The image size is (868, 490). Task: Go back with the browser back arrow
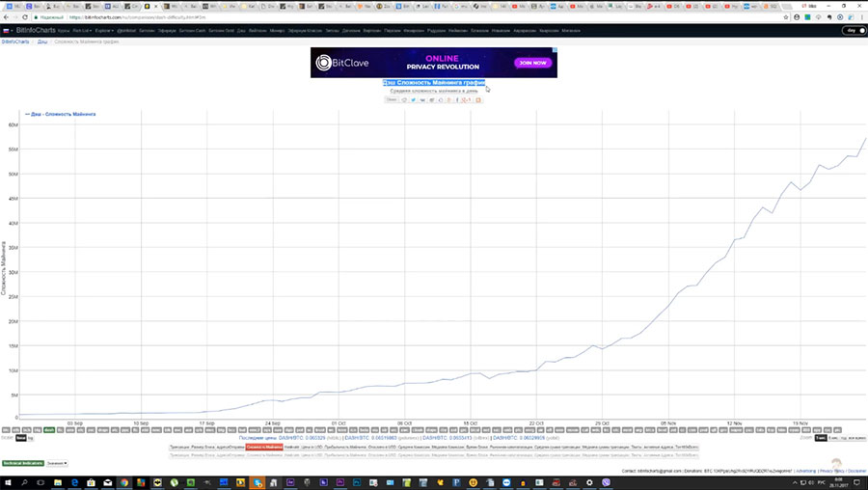click(x=6, y=17)
